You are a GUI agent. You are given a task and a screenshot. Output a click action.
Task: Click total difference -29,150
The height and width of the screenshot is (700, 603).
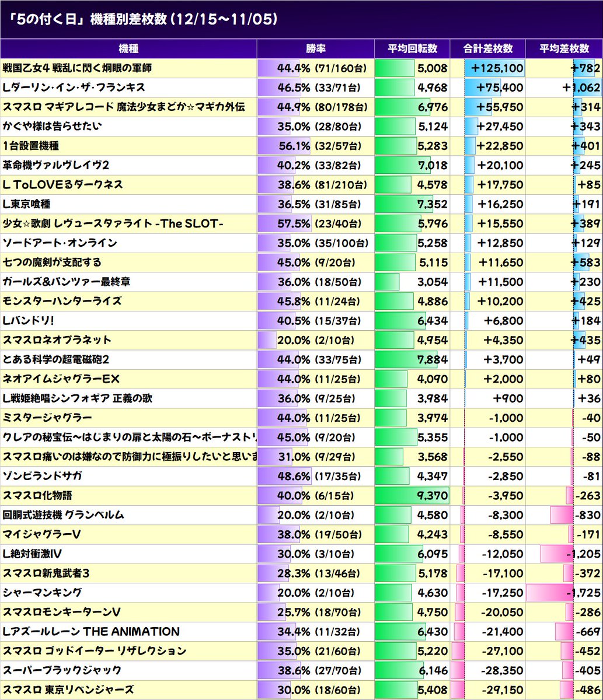coord(503,691)
